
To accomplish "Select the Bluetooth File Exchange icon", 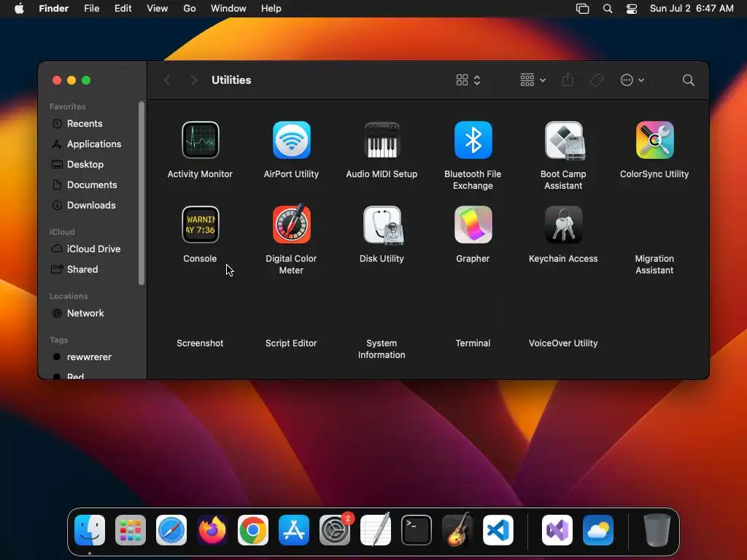I will [x=473, y=140].
